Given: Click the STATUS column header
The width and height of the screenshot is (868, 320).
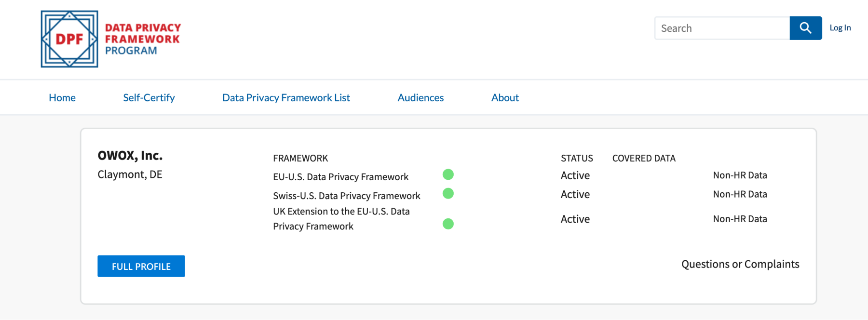Looking at the screenshot, I should (x=577, y=158).
